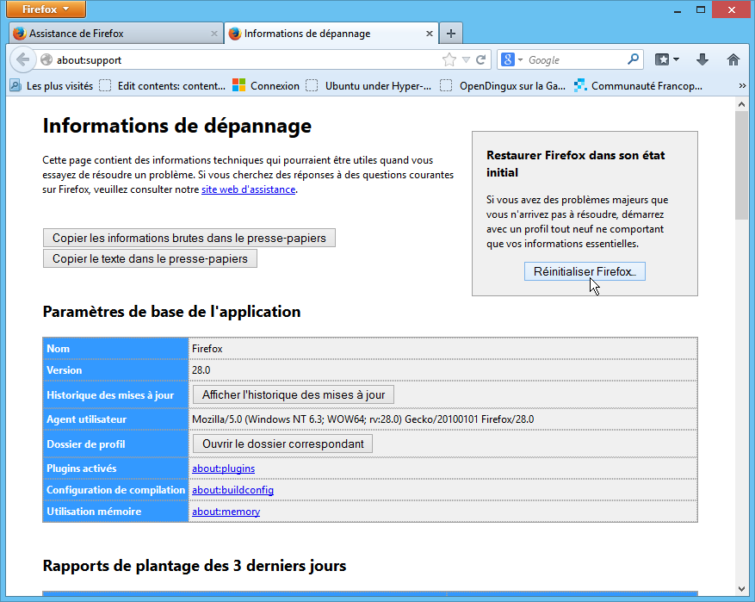Viewport: 755px width, 602px height.
Task: Reload the page
Action: pos(481,60)
